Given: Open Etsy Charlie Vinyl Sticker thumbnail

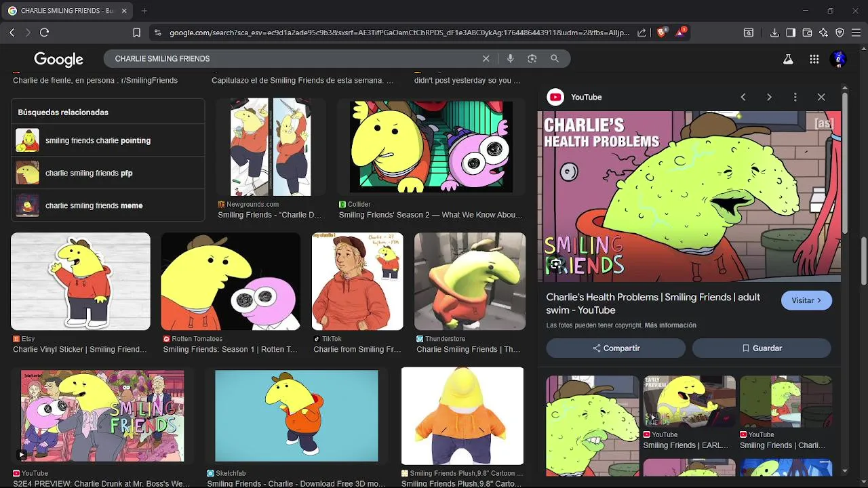Looking at the screenshot, I should (x=81, y=281).
